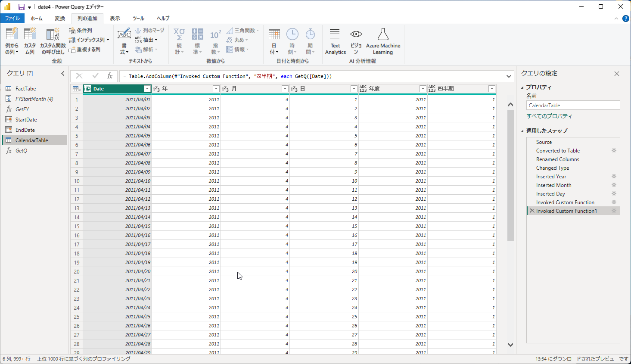Click the 日付 (Date) calendar icon
Screen dimensions: 631x364
(x=274, y=35)
